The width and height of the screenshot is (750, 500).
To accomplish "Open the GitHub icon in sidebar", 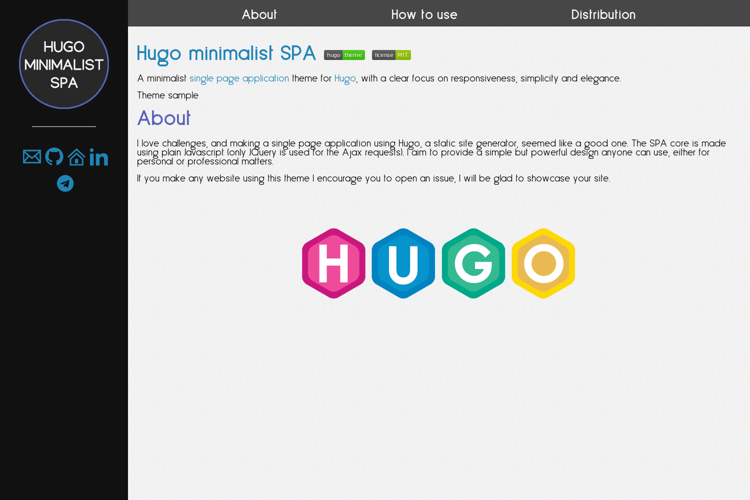I will [x=54, y=156].
